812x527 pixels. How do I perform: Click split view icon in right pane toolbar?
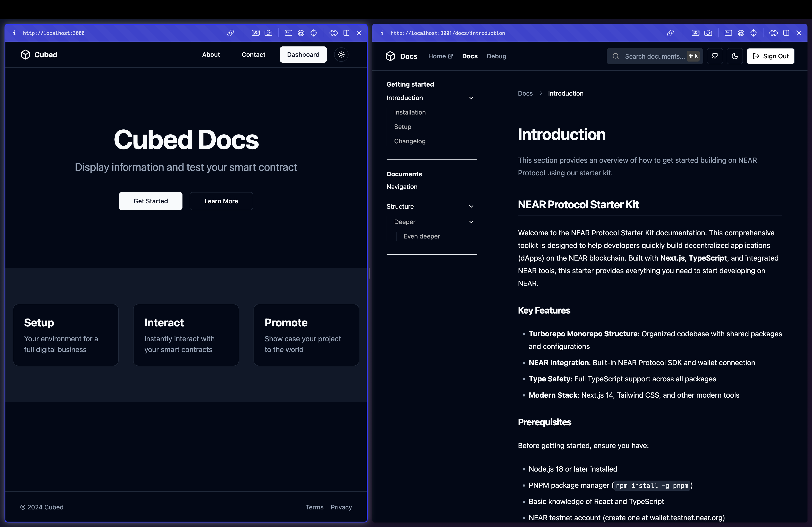point(786,33)
